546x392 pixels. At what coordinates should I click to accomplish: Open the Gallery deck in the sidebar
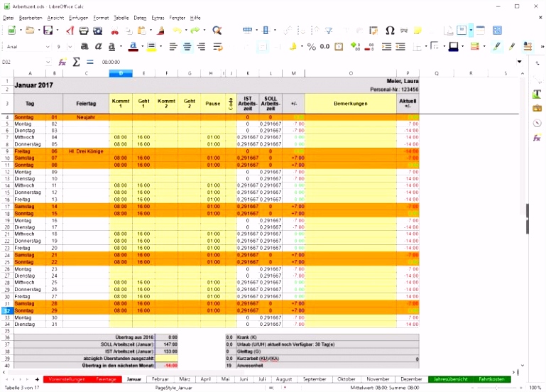tap(537, 108)
